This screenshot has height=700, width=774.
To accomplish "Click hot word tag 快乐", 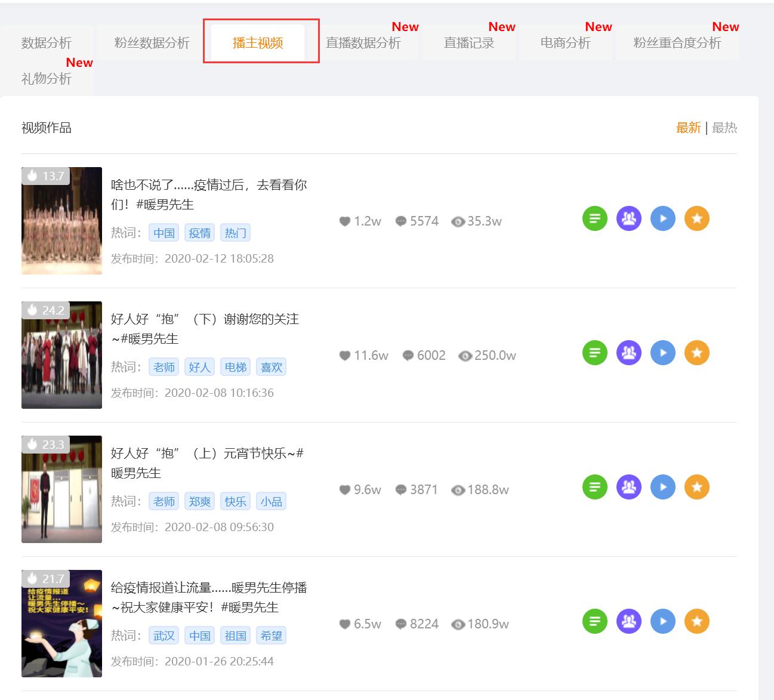I will 236,501.
